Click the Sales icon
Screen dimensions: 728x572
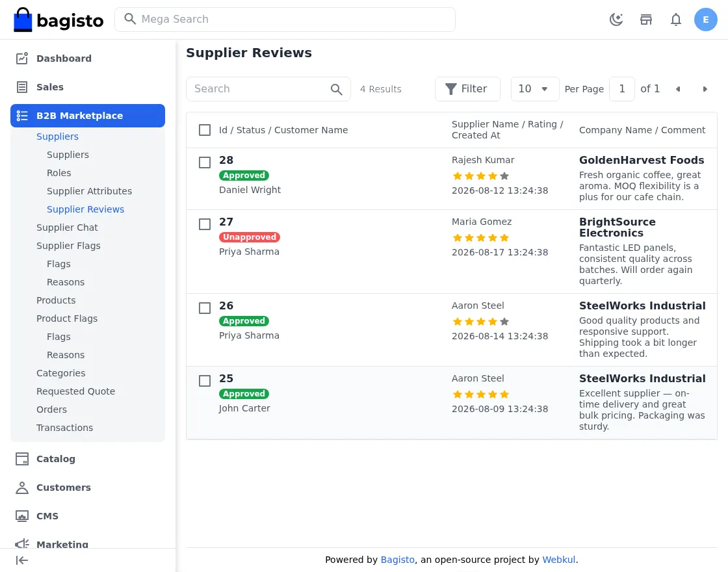(x=22, y=87)
